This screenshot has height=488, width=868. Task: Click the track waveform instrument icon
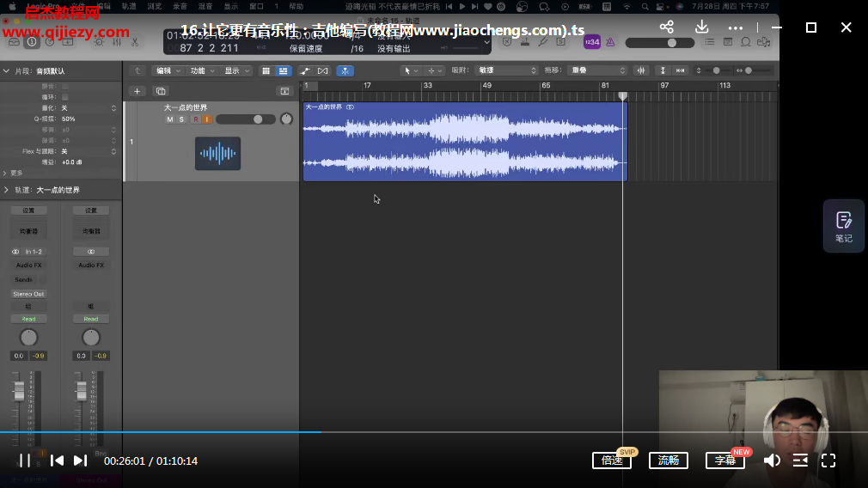pos(217,153)
